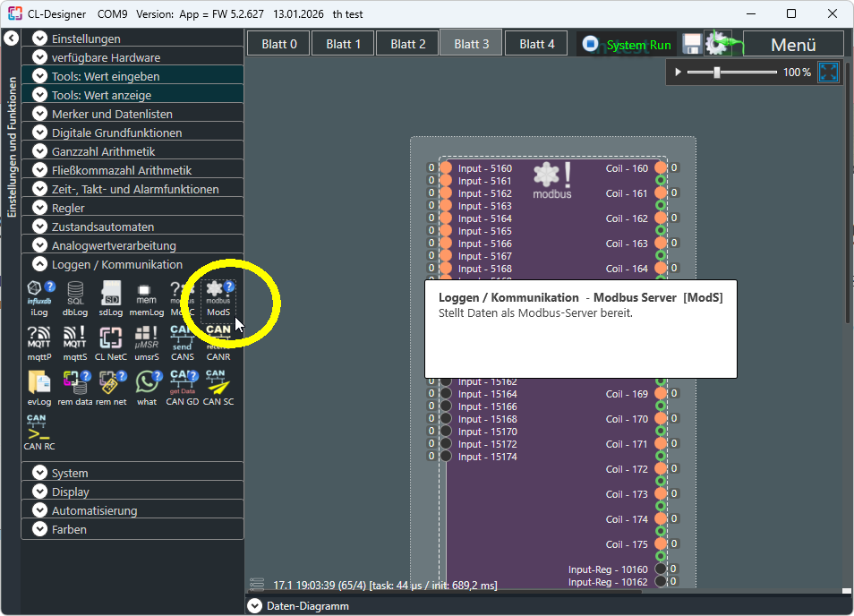Open the Menü button
This screenshot has height=616, width=854.
point(793,45)
